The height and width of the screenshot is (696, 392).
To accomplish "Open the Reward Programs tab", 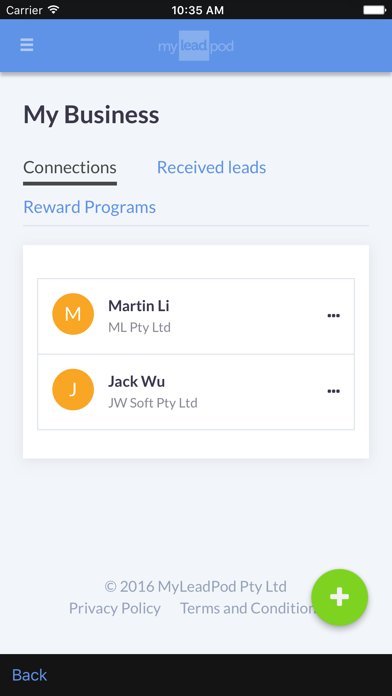I will click(89, 207).
